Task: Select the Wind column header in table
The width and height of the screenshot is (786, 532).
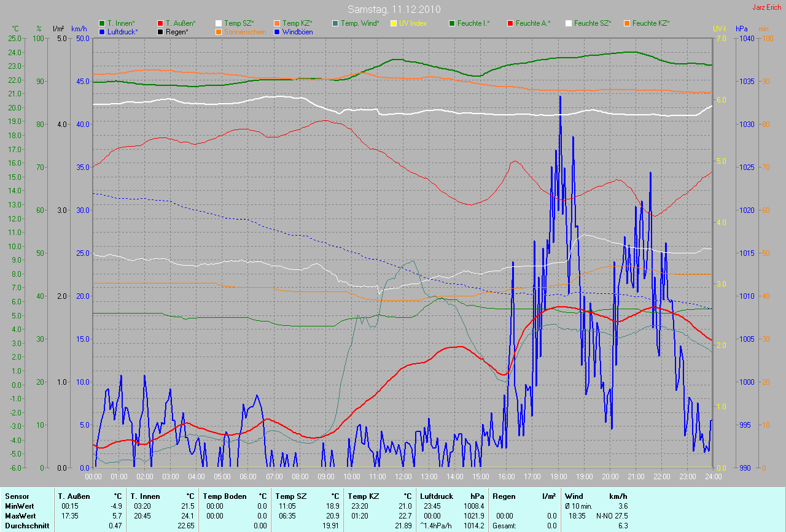Action: [574, 496]
